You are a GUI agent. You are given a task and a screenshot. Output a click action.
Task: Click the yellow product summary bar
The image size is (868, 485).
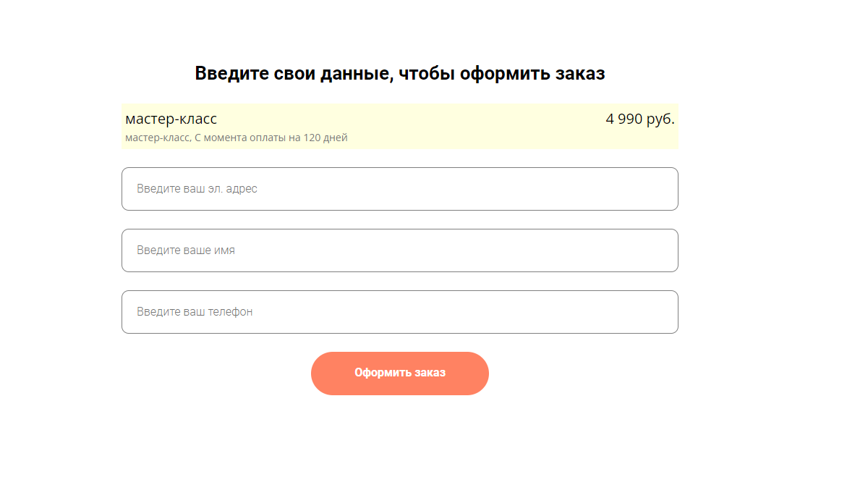coord(400,125)
